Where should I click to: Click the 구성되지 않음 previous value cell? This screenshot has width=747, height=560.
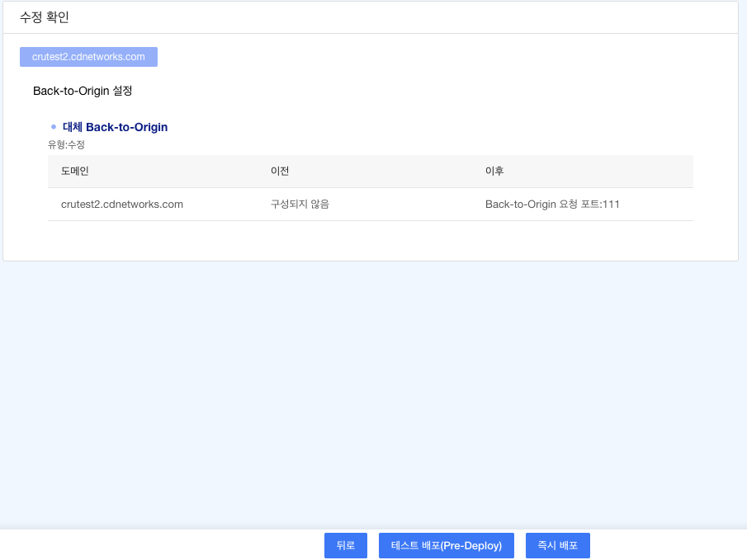click(x=300, y=204)
